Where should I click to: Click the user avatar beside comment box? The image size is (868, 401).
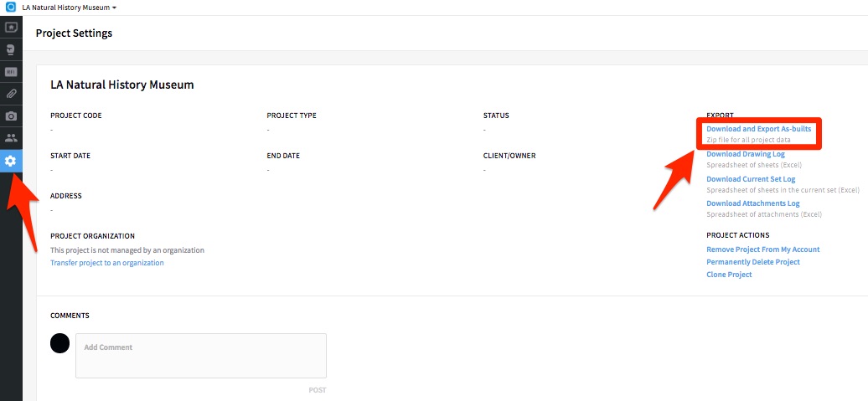pyautogui.click(x=59, y=343)
